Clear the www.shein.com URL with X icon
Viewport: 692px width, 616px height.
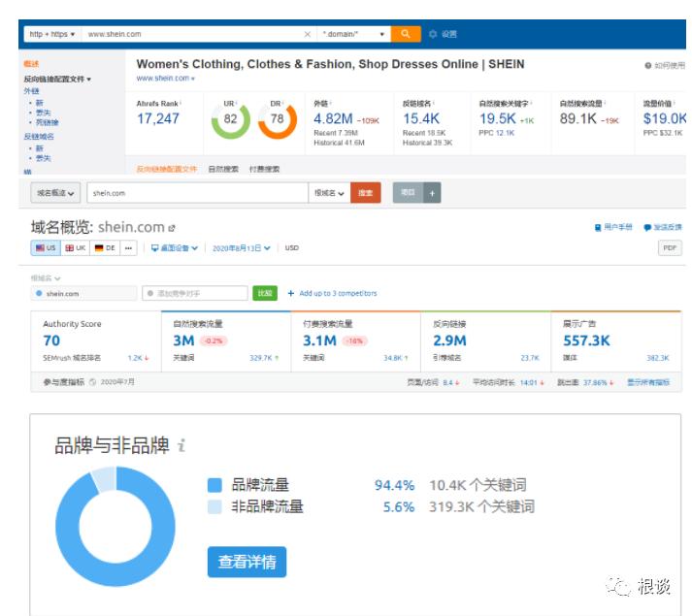coord(308,34)
